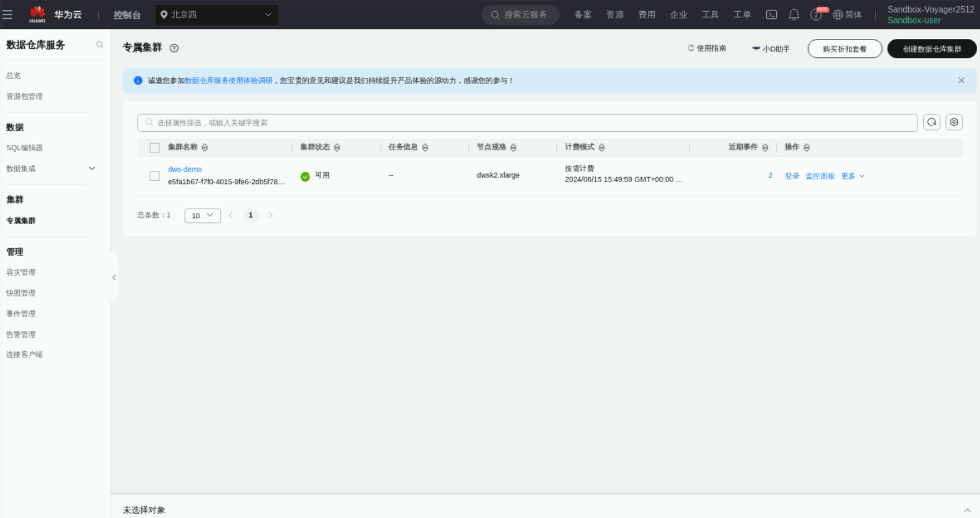
Task: Open the hamburger main menu
Action: [8, 14]
